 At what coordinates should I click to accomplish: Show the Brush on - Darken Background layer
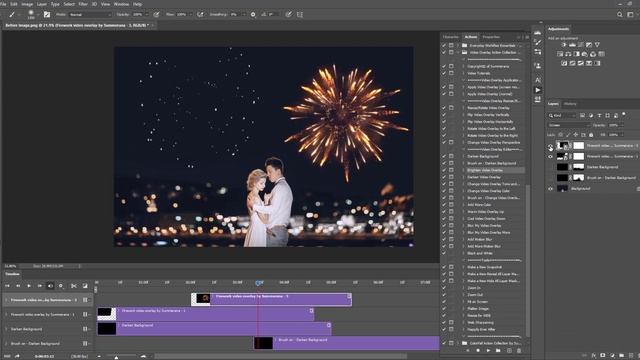click(x=550, y=178)
